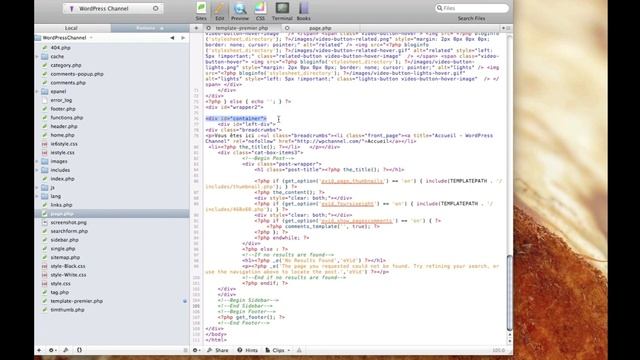This screenshot has width=640, height=360.
Task: Select functions.php file
Action: 67,118
